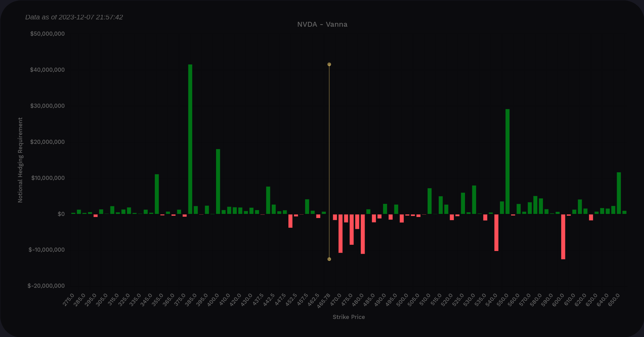Click the green bar at strike 440

click(x=268, y=200)
